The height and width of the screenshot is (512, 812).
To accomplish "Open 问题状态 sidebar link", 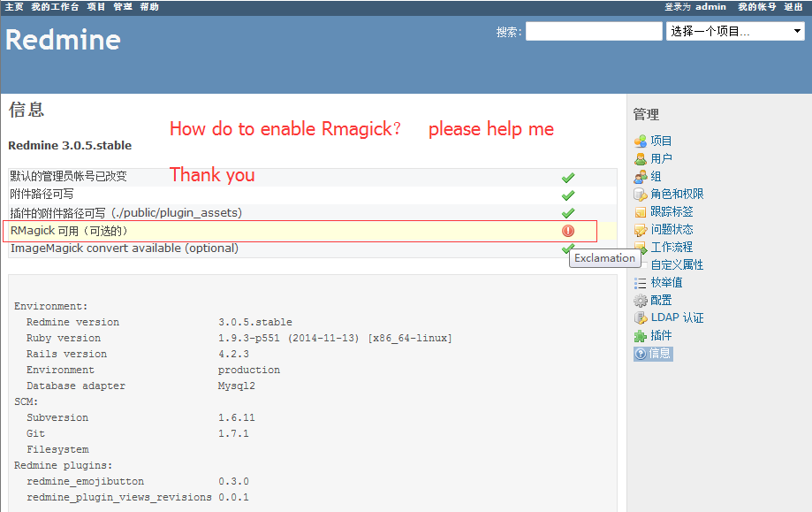I will click(672, 229).
